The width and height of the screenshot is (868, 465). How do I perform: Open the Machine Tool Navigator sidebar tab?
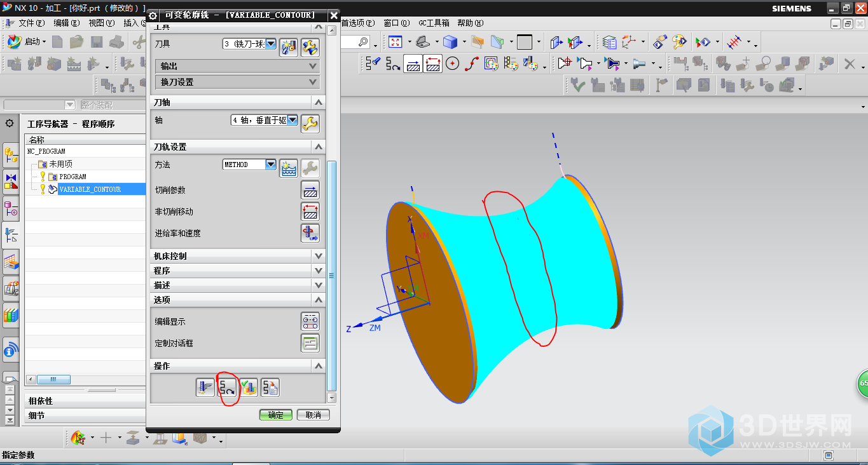[11, 262]
